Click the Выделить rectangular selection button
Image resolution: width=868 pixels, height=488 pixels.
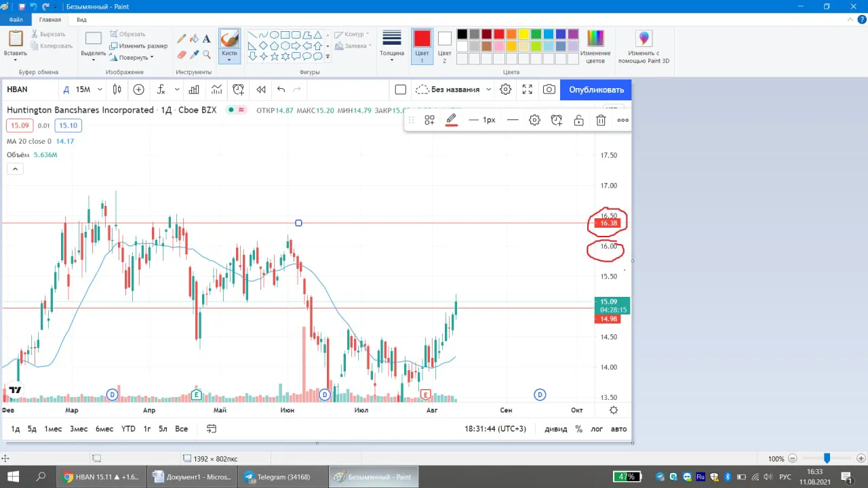[x=94, y=39]
